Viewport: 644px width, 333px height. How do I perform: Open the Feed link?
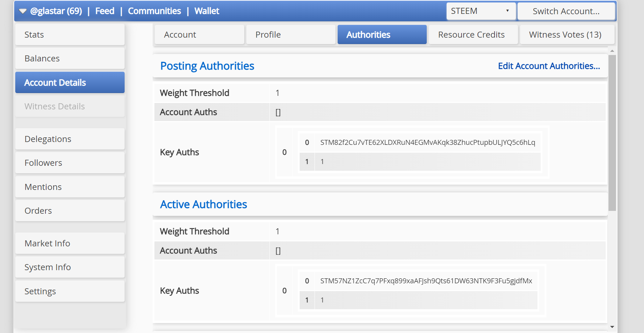(105, 11)
